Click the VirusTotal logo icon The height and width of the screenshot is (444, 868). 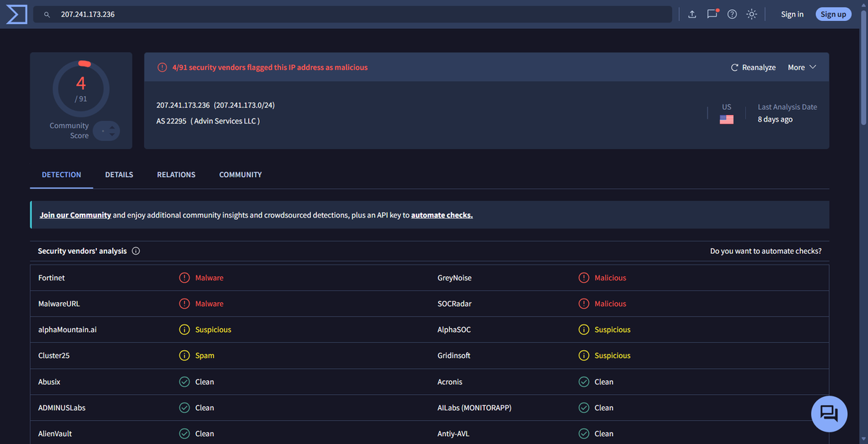pos(17,14)
